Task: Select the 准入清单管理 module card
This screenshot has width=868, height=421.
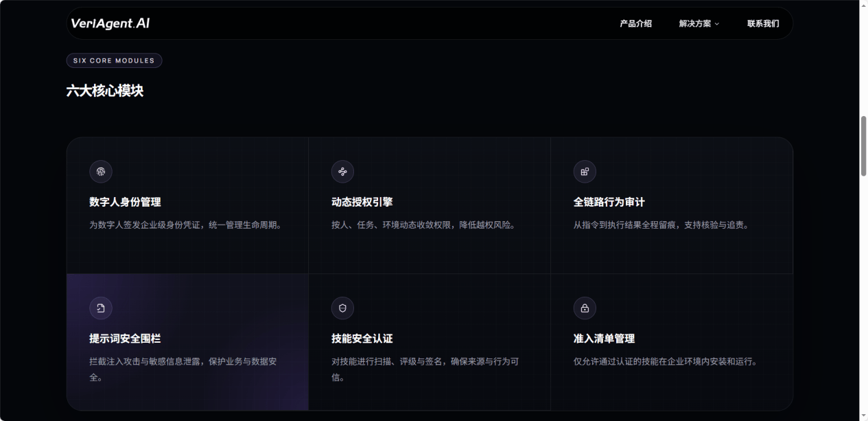Action: tap(671, 343)
